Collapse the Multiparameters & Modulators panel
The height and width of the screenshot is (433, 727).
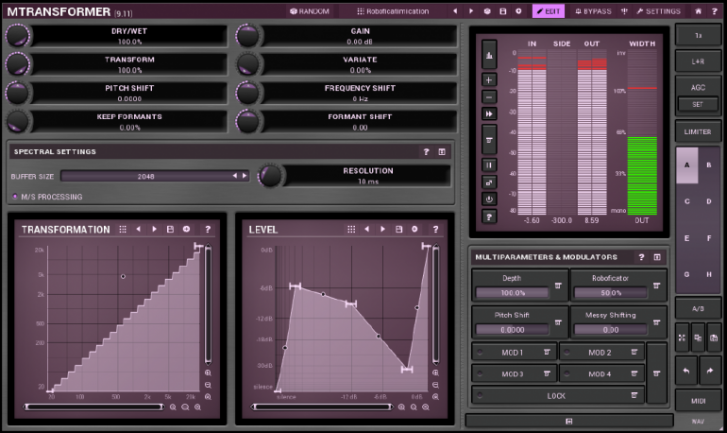coord(657,257)
